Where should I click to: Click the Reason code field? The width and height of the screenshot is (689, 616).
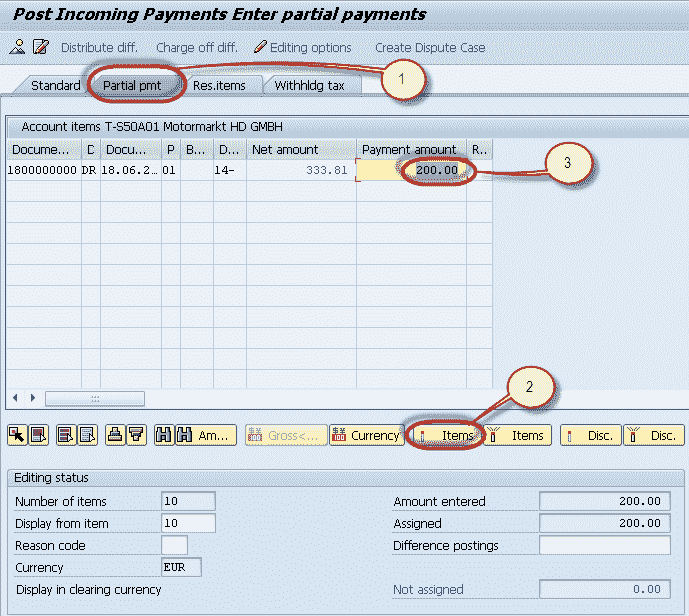pos(174,545)
